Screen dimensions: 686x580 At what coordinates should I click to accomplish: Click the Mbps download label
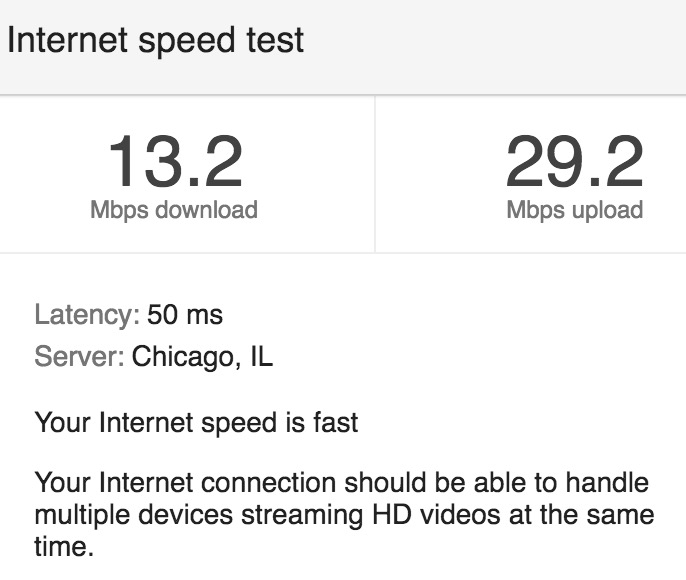click(x=174, y=210)
